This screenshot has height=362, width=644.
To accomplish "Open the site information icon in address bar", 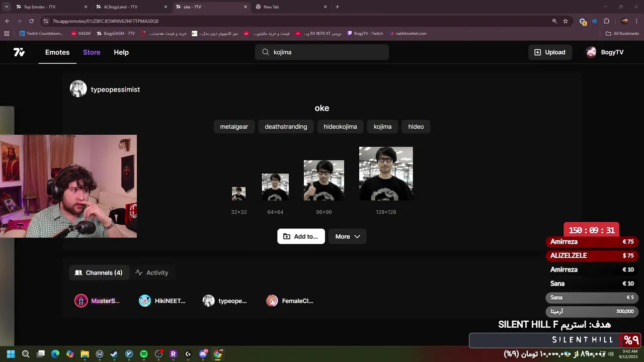I will tap(46, 21).
